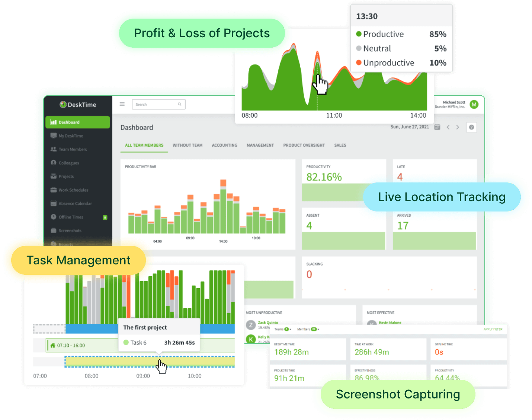Click the magnifier icon in the search box

[179, 104]
